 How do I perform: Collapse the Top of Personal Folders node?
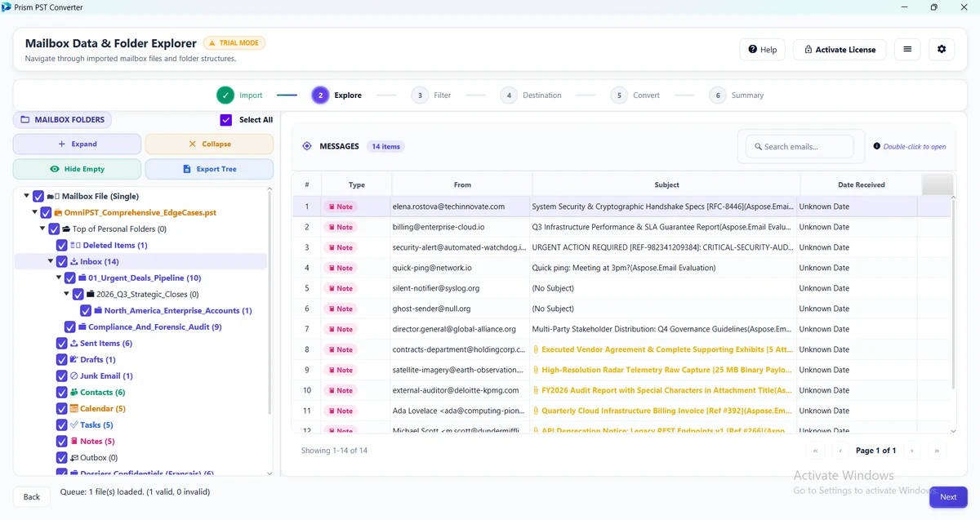coord(42,229)
